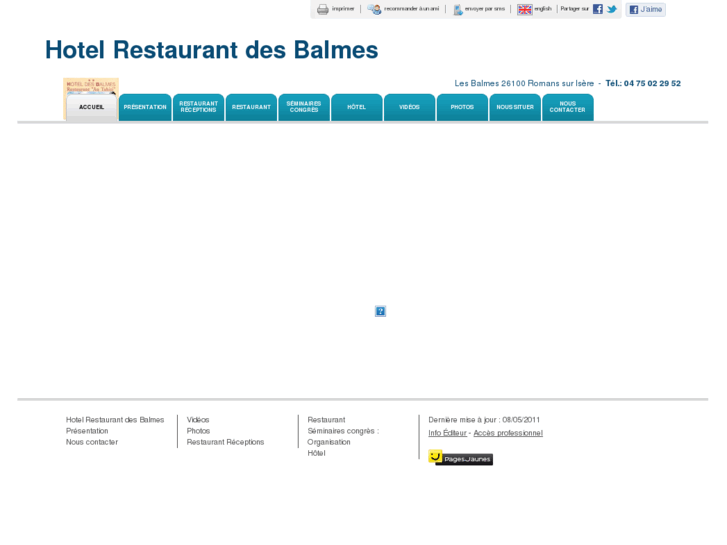
Task: Click the phone number 04 75 02 29 52
Action: pos(652,83)
